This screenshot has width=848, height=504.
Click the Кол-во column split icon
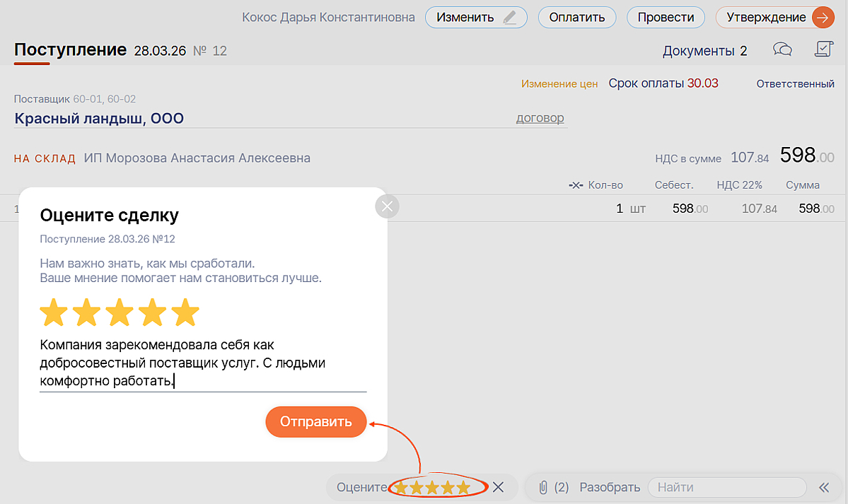click(x=576, y=185)
